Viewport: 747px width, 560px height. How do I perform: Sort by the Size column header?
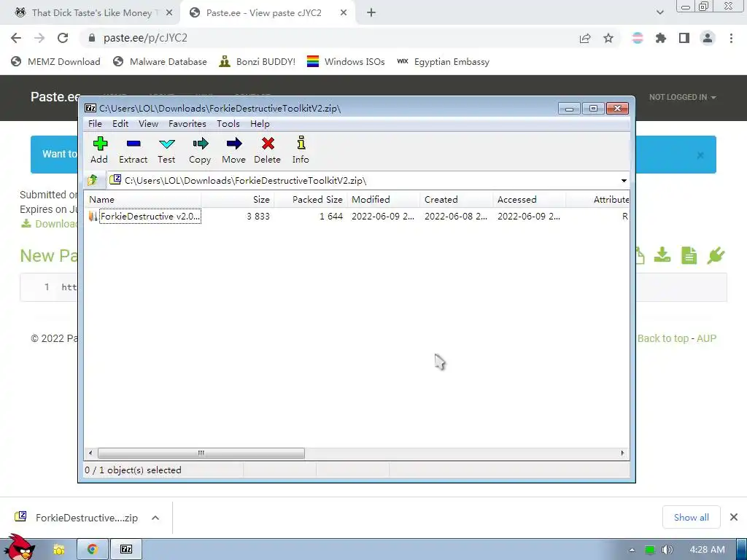point(238,200)
